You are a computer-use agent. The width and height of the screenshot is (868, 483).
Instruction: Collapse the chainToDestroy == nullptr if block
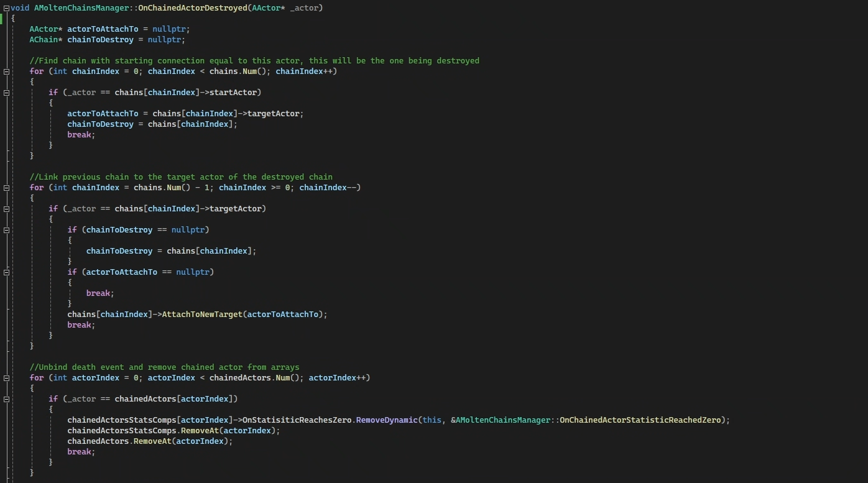point(6,230)
